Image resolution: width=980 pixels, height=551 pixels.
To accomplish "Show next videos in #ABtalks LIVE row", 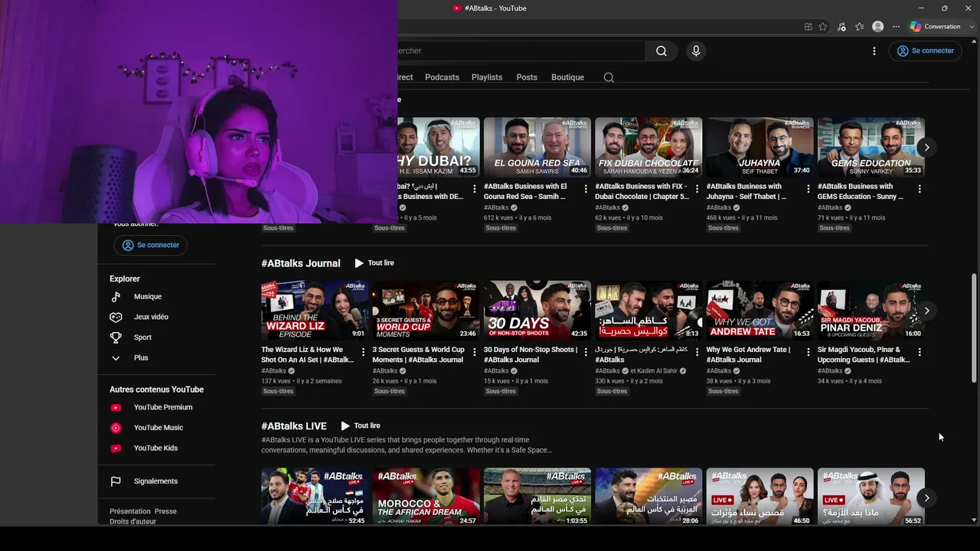I will pyautogui.click(x=926, y=498).
